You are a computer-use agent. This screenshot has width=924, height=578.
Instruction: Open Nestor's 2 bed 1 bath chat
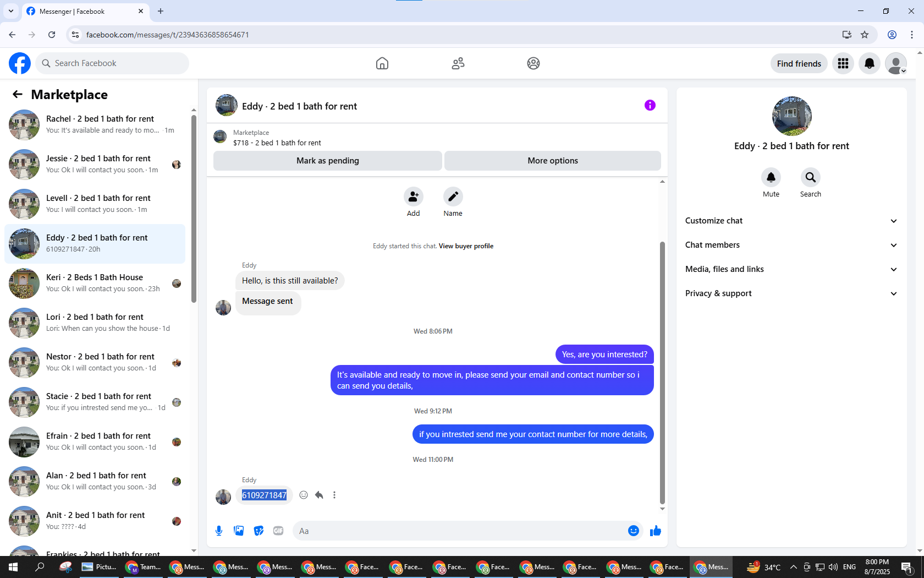click(x=95, y=363)
